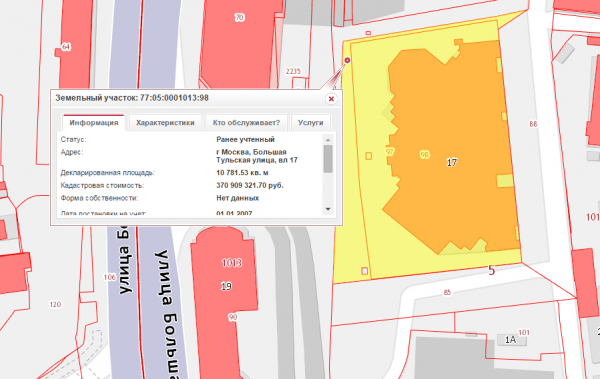Click the round parcel marker pin
The height and width of the screenshot is (379, 600).
347,60
